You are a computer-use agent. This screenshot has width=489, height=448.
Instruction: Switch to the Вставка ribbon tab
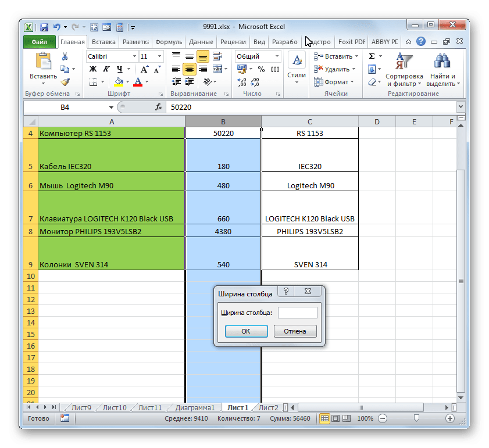[x=103, y=42]
